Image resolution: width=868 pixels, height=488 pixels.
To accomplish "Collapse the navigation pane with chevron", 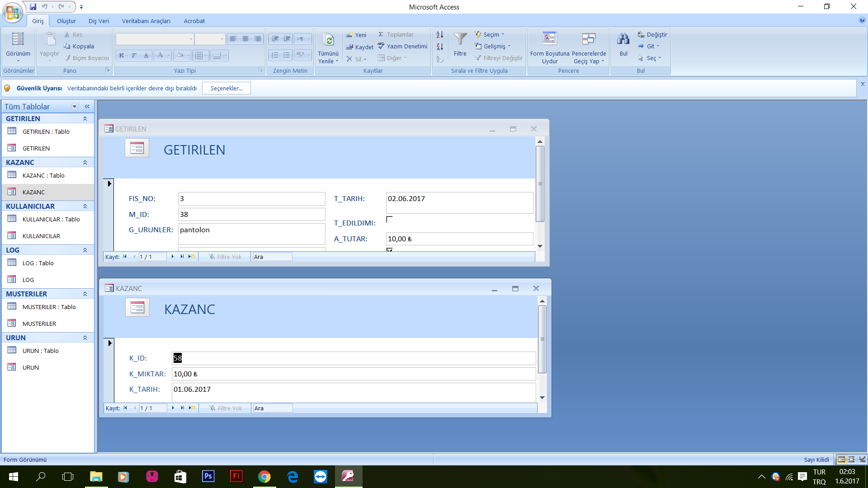I will (x=87, y=107).
